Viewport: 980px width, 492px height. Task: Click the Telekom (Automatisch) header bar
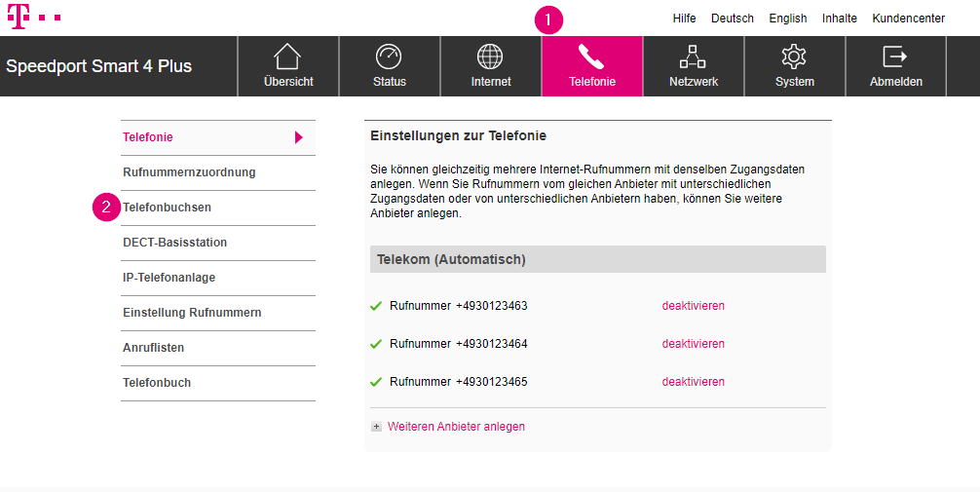pos(597,259)
